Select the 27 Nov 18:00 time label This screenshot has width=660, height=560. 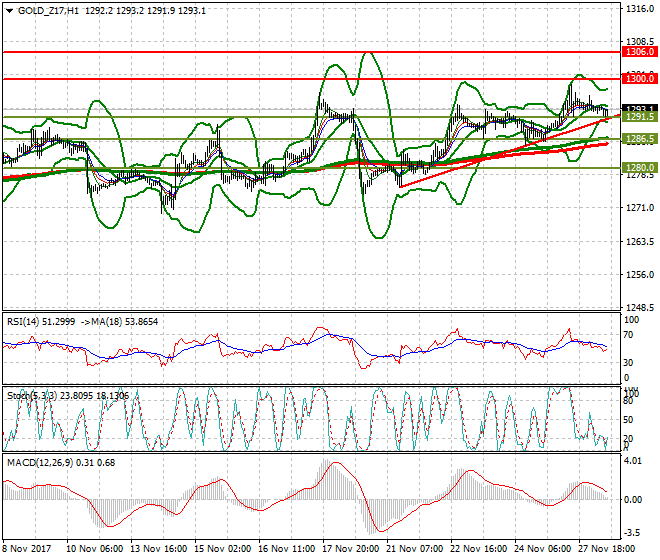[x=607, y=549]
